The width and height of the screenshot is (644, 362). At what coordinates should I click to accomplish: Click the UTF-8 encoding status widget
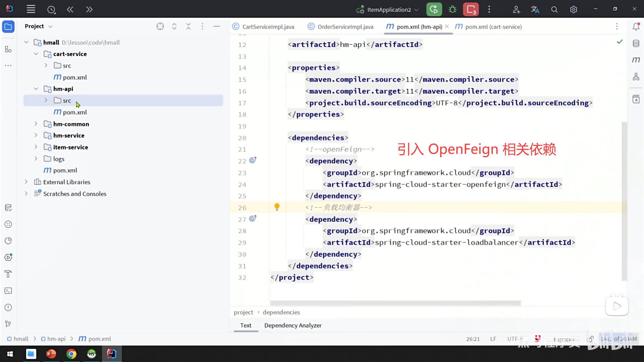coord(515,339)
